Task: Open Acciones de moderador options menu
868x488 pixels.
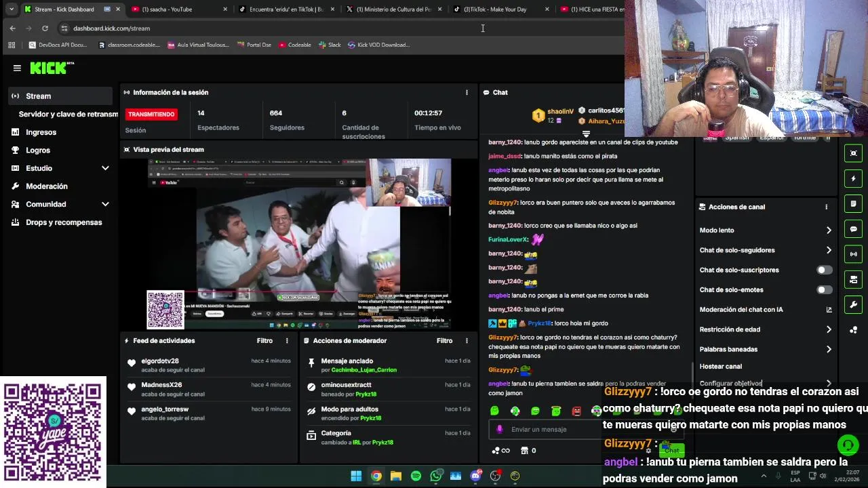Action: pyautogui.click(x=467, y=341)
